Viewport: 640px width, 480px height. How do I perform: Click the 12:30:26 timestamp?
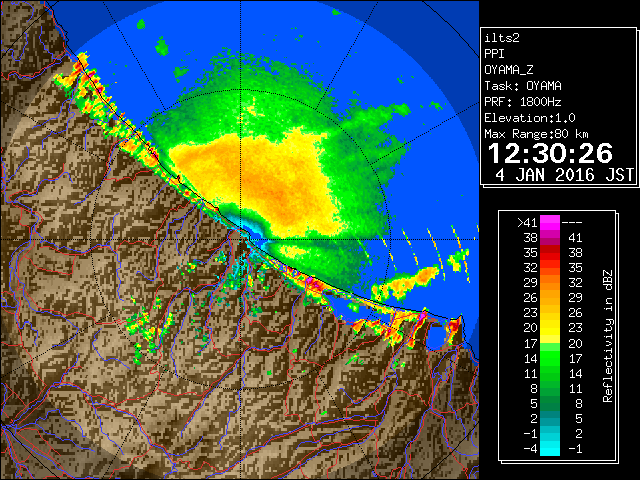click(550, 153)
